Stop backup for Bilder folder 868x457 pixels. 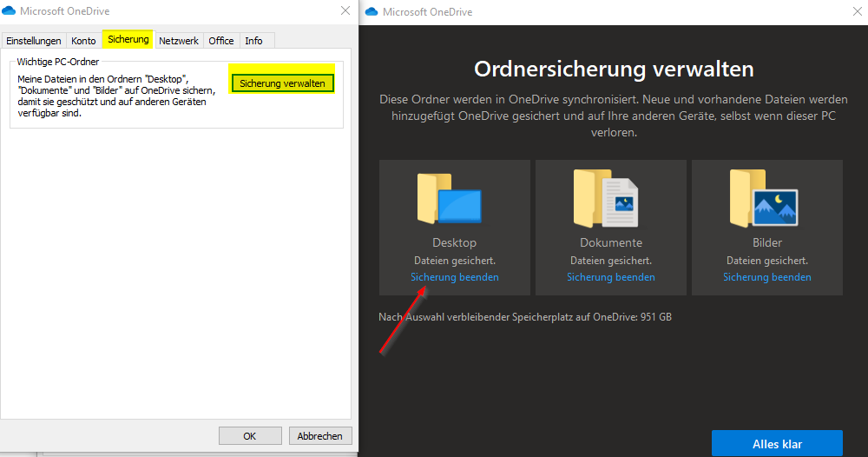pos(766,277)
